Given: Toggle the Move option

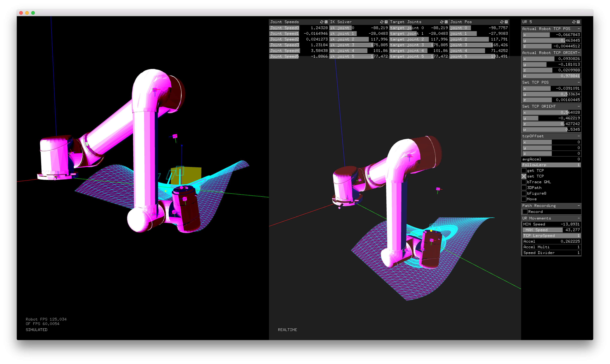Looking at the screenshot, I should coord(524,199).
